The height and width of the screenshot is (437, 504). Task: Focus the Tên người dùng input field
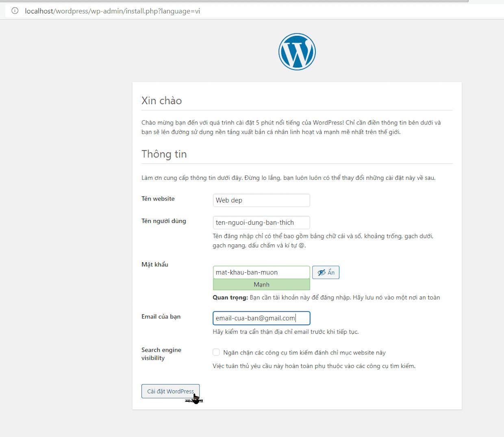[261, 222]
